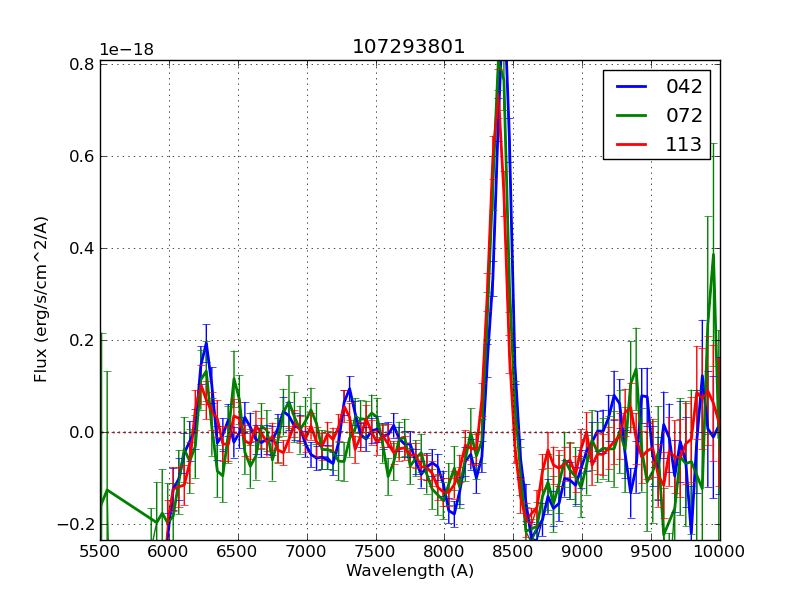
Task: Click the green line swatch in legend
Action: 630,116
